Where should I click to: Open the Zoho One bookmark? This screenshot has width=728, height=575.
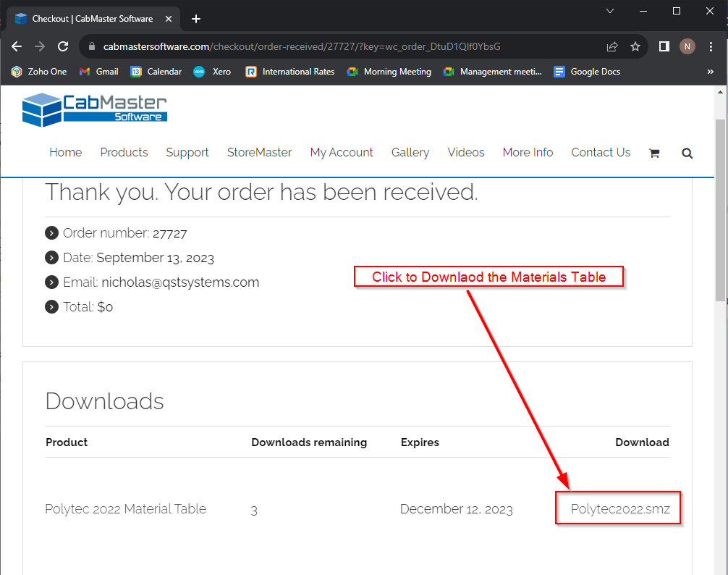(x=39, y=72)
